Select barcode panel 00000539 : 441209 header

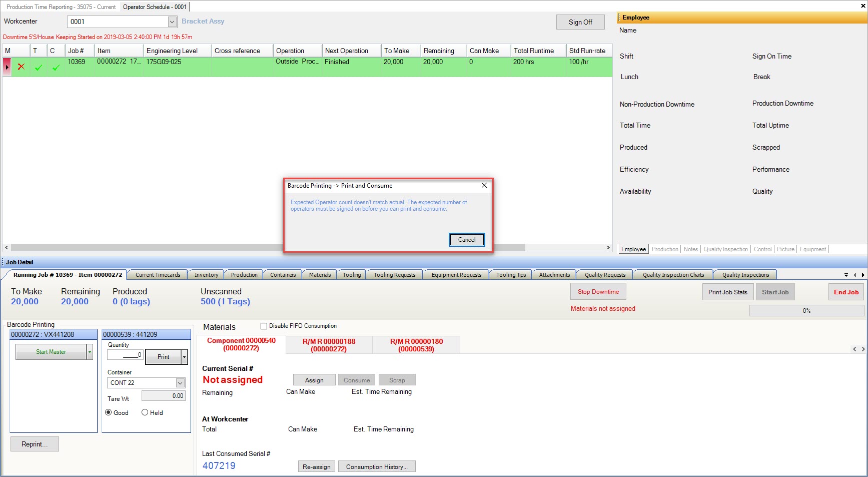click(x=146, y=334)
